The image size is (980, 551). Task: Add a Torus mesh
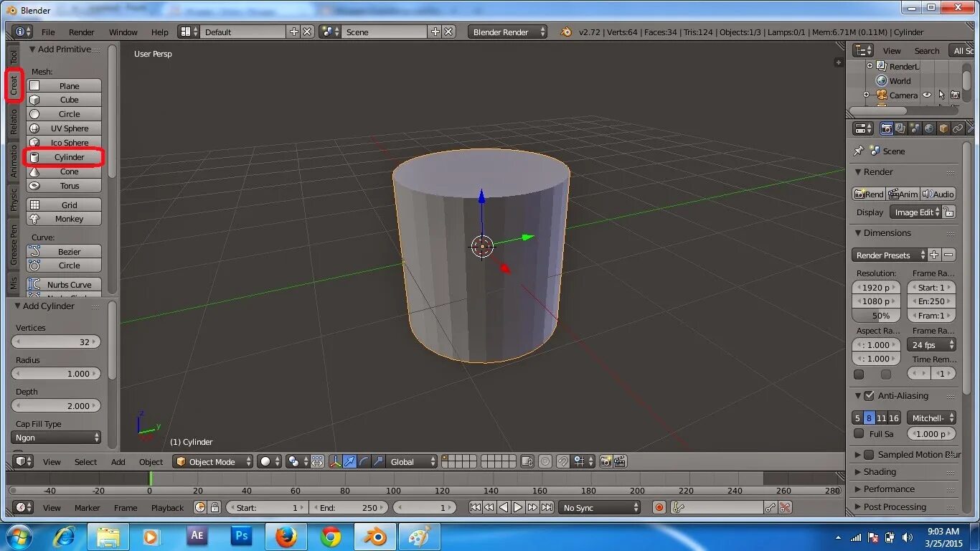(x=64, y=186)
